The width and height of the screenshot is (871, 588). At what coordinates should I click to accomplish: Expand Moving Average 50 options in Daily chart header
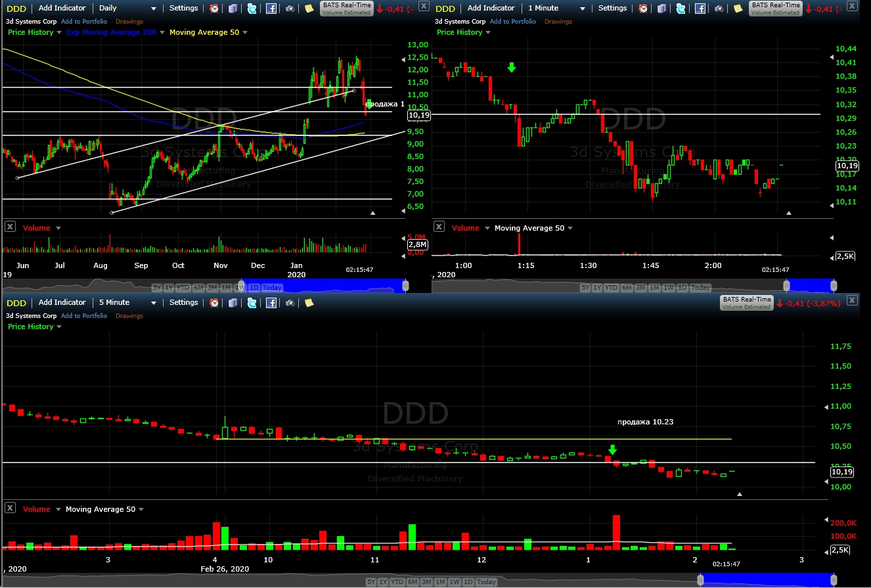[244, 32]
